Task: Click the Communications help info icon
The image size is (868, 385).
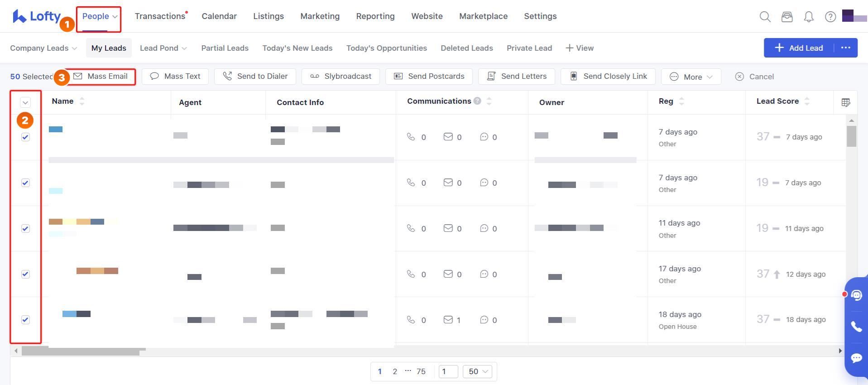Action: pos(477,101)
